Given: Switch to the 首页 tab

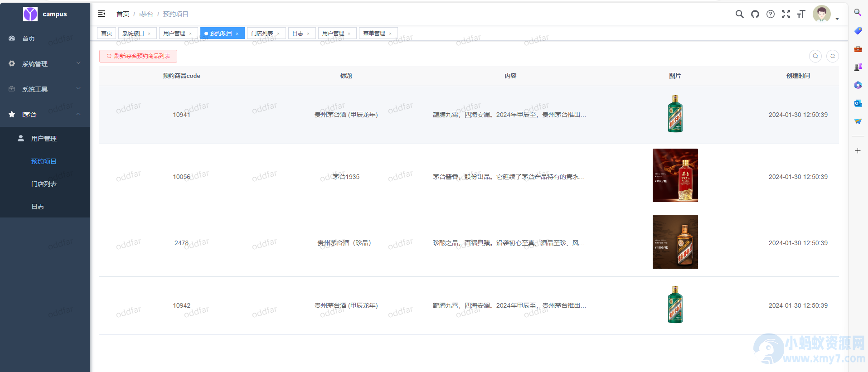Looking at the screenshot, I should coord(107,33).
